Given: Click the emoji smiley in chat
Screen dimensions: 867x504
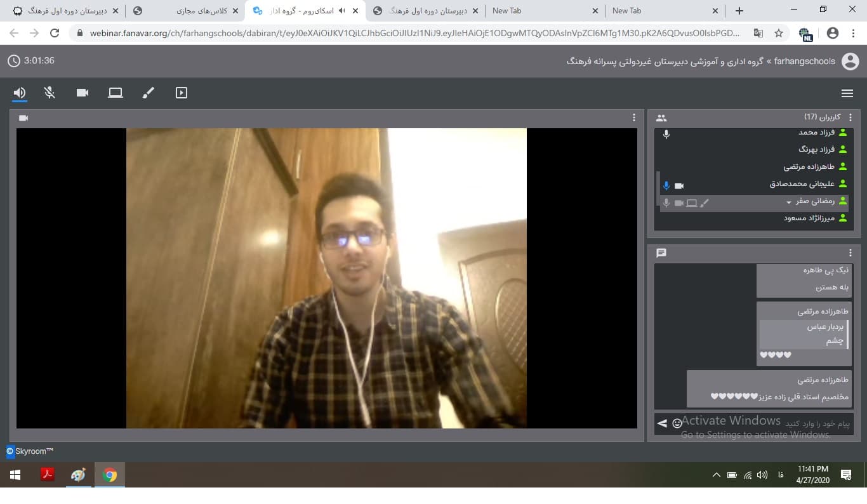Looking at the screenshot, I should click(x=677, y=423).
